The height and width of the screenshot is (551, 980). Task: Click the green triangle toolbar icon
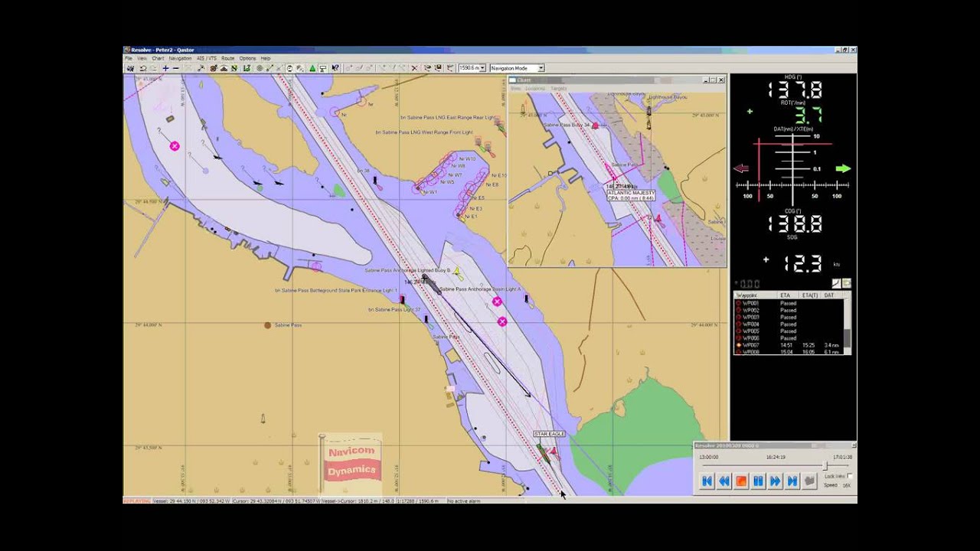312,68
